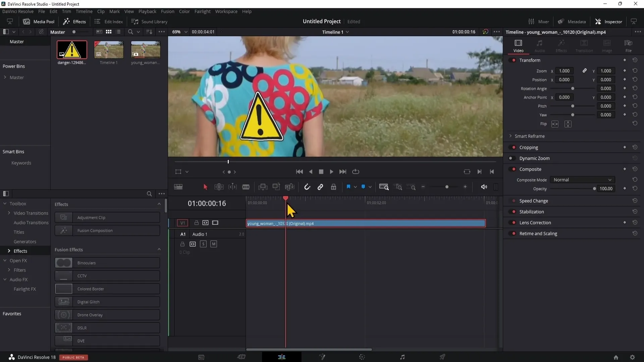Viewport: 644px width, 362px height.
Task: Click the Fusion composition tool icon
Action: pyautogui.click(x=64, y=230)
